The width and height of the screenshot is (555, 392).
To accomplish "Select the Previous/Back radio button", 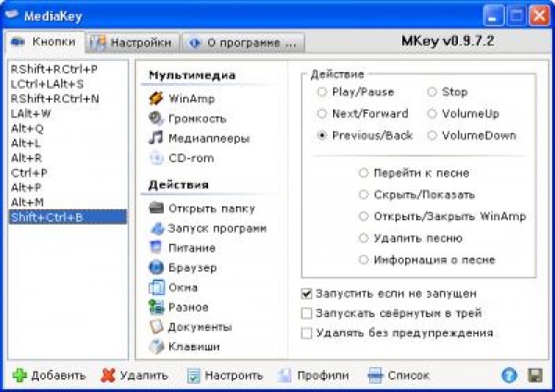I will pos(322,135).
